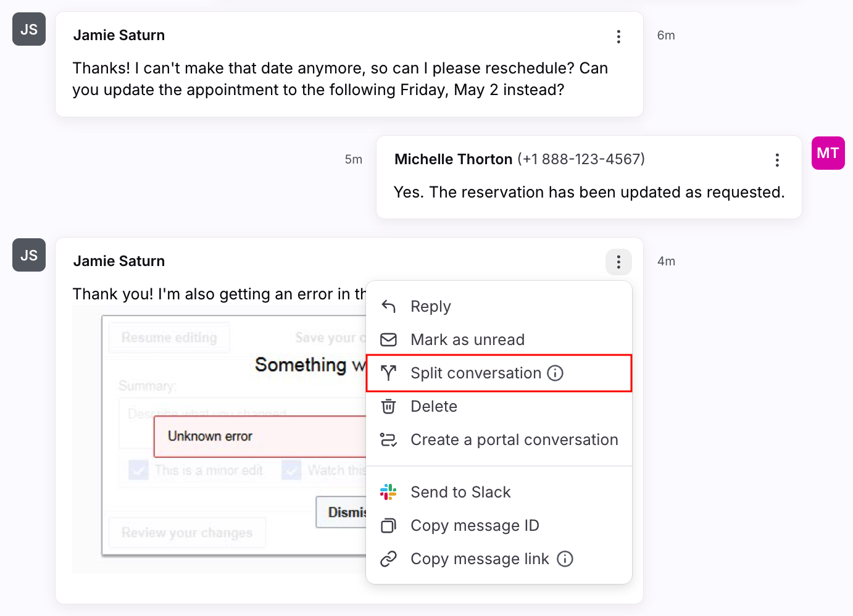Click the info icon beside Copy message link
This screenshot has height=616, width=853.
[x=565, y=559]
